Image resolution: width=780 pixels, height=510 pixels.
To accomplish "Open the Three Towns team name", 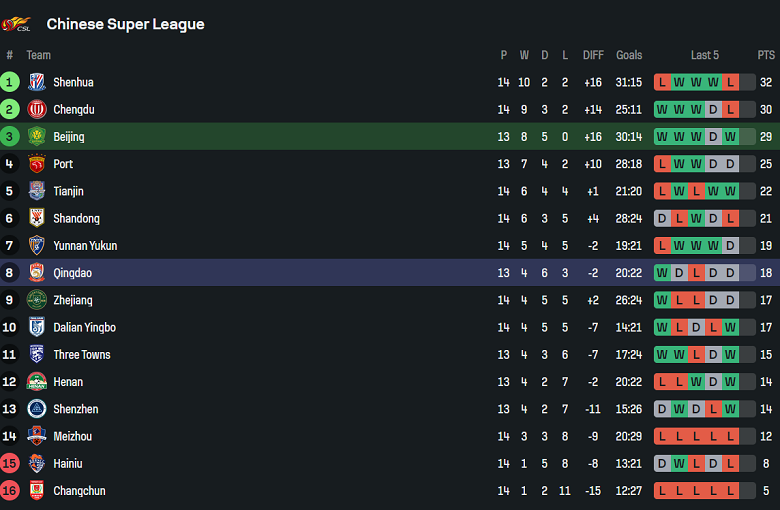I will point(82,355).
